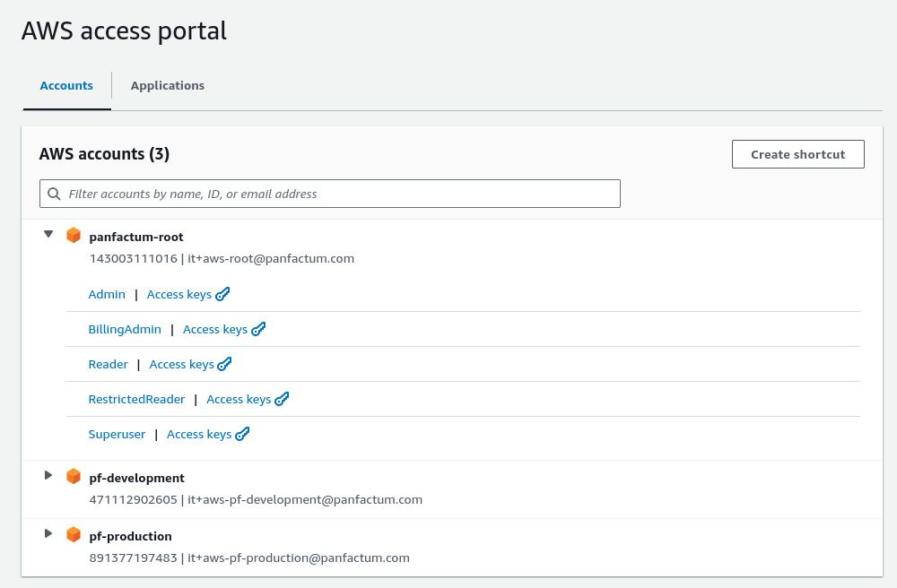Click the AWS account icon next to pf-development
Screen dimensions: 897x588
[74, 476]
